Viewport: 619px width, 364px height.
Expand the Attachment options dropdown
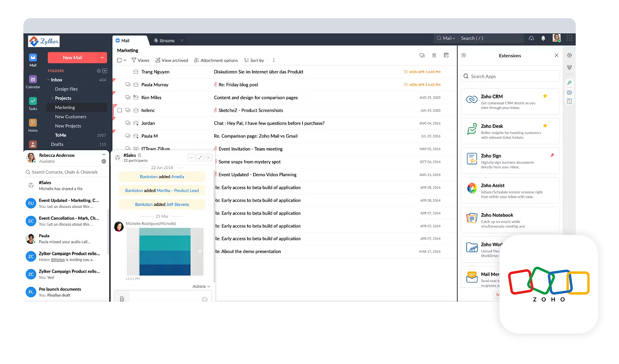(x=217, y=60)
